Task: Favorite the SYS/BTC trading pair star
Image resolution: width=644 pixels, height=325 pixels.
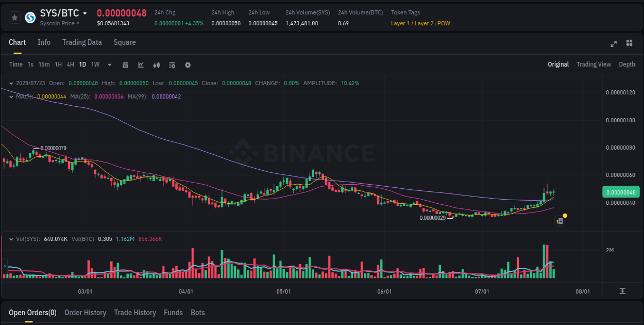Action: [x=14, y=17]
